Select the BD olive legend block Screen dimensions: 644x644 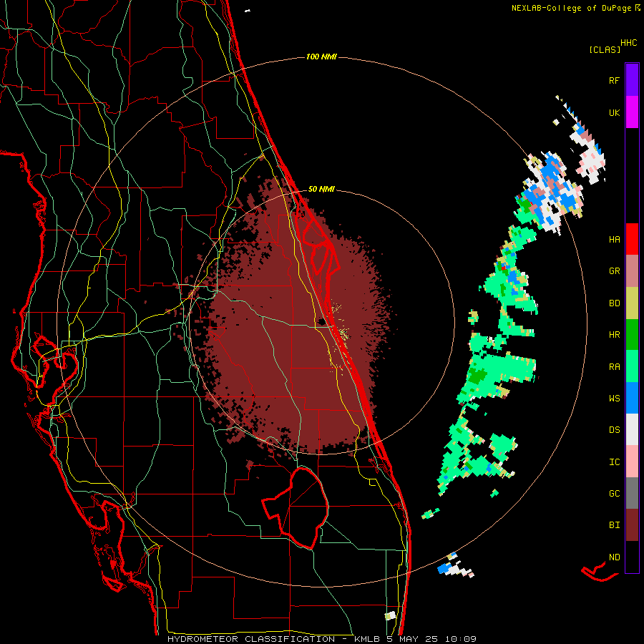tap(632, 303)
